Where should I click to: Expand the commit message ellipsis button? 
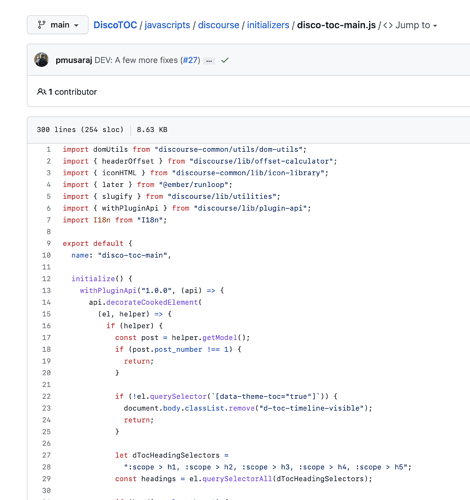(x=209, y=61)
